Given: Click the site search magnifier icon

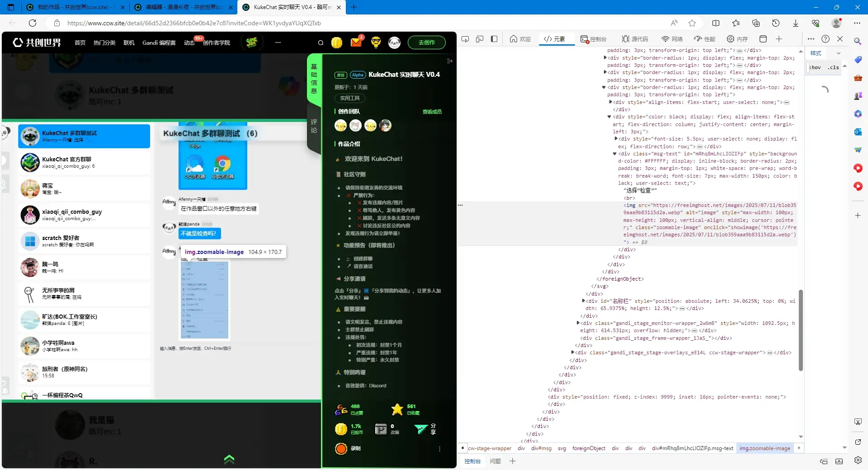Looking at the screenshot, I should pyautogui.click(x=321, y=43).
